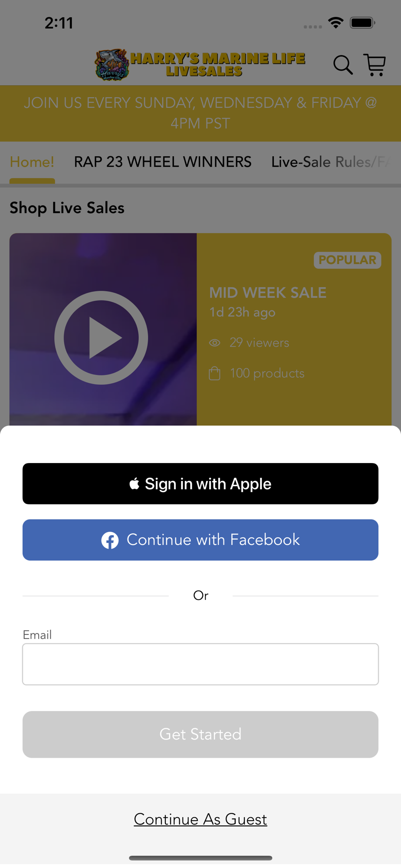Click the Get Started button
Viewport: 401px width, 868px height.
coord(200,734)
